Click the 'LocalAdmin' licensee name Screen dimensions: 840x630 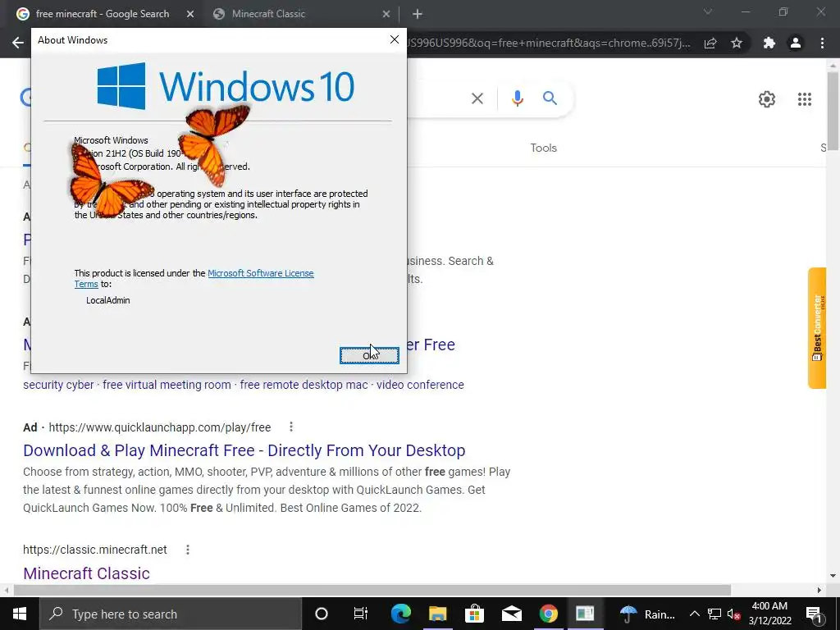tap(107, 300)
